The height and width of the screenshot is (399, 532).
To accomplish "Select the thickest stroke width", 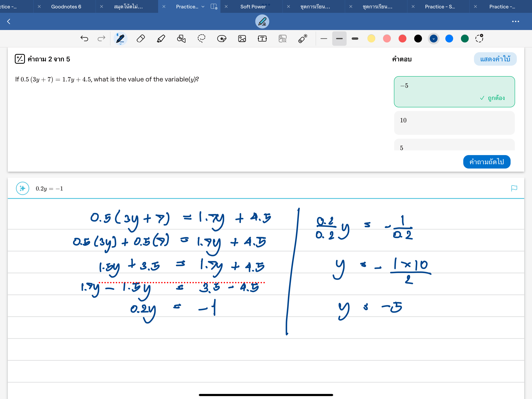I will [x=355, y=39].
